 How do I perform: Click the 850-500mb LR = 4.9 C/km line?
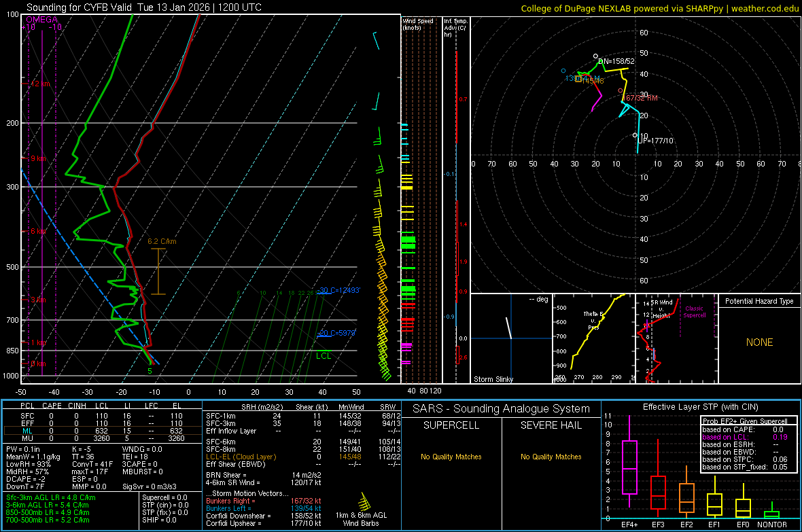click(x=48, y=512)
